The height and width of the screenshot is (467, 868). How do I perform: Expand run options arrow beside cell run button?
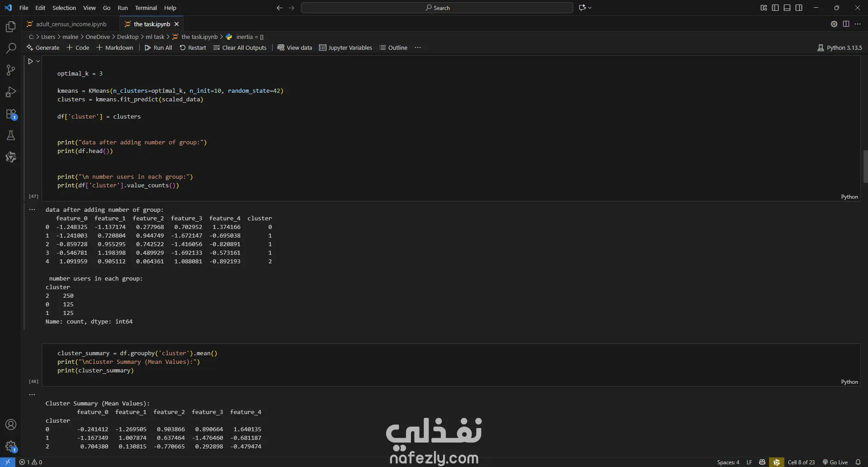38,61
